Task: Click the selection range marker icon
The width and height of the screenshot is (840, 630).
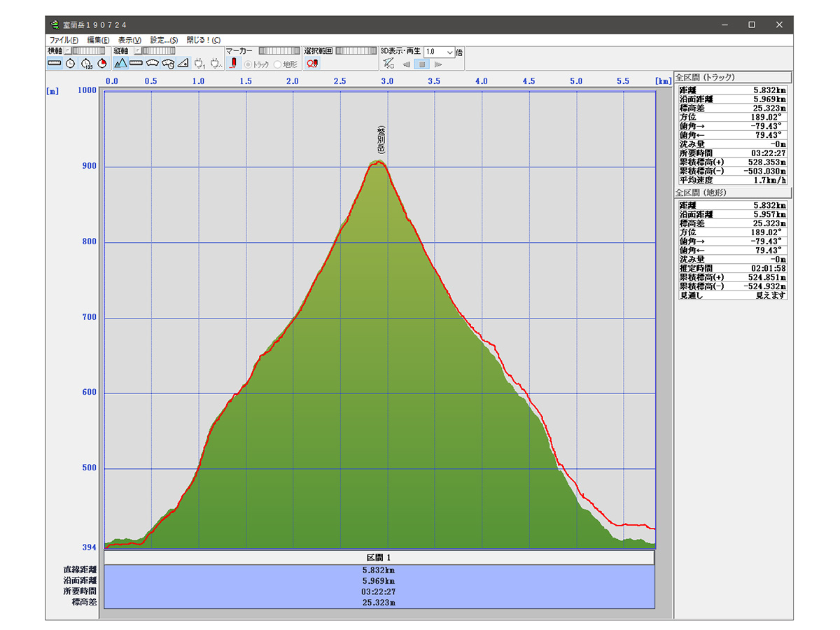Action: point(312,64)
